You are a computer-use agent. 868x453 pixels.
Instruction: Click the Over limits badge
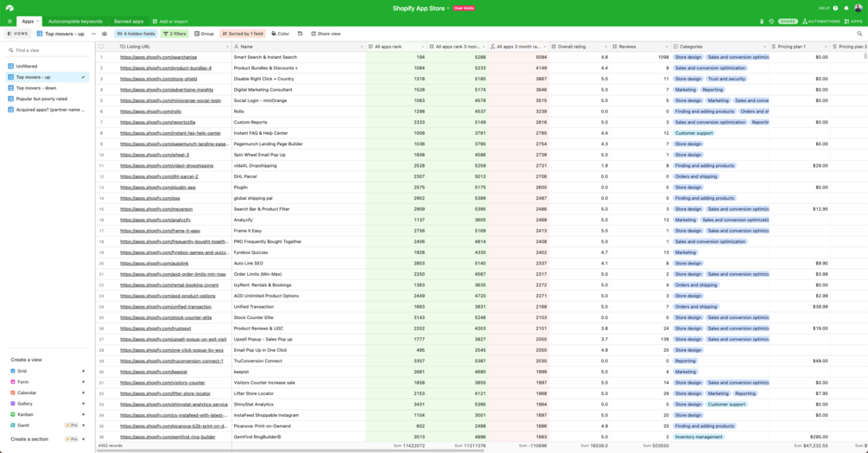pos(464,9)
